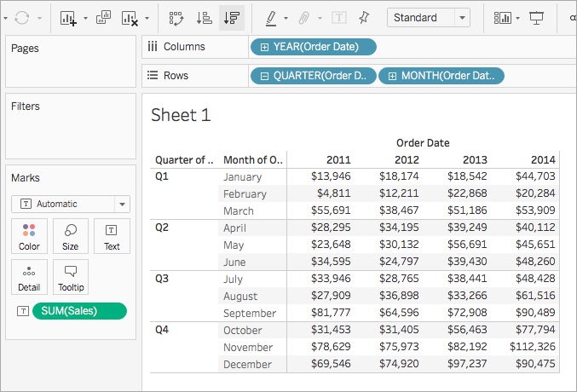Viewport: 577px width, 392px height.
Task: Click the Swap Rows and Columns icon
Action: tap(176, 18)
